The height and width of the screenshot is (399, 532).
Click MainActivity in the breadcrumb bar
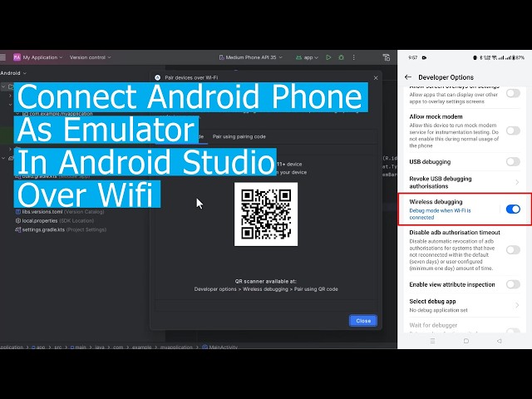point(219,347)
